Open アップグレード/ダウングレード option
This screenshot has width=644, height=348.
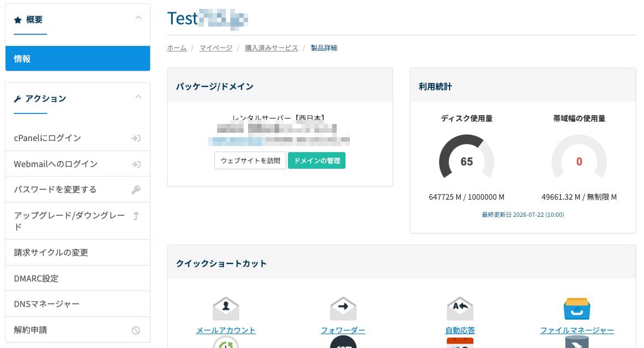(78, 221)
